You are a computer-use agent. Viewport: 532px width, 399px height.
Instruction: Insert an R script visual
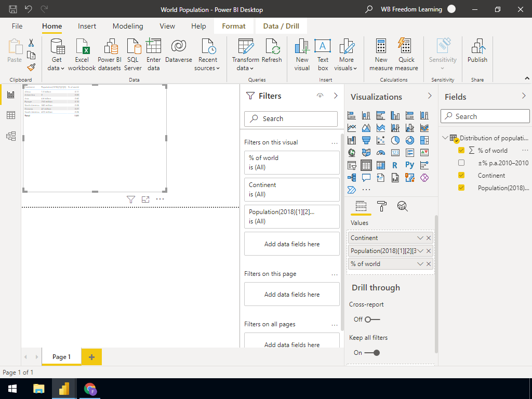tap(394, 165)
